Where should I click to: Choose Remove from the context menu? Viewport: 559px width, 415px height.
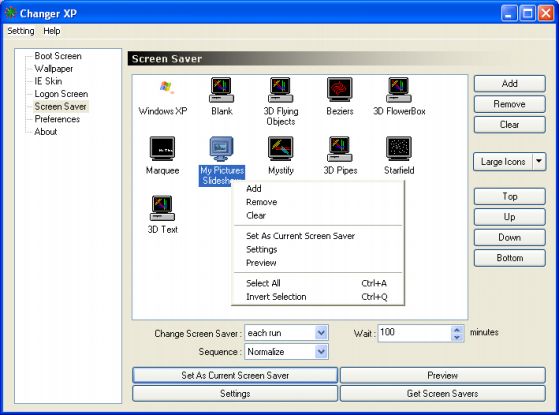tap(318, 202)
